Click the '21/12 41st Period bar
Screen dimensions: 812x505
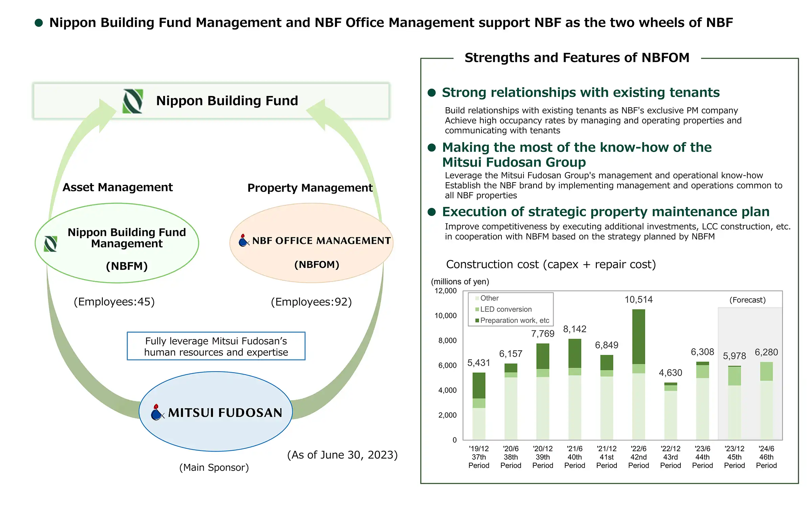(607, 398)
